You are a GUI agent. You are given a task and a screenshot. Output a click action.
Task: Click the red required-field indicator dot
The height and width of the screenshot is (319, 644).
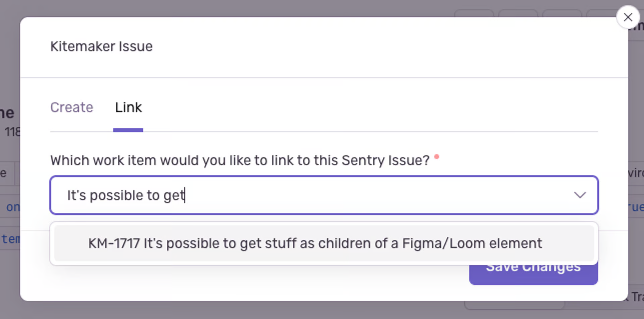436,157
